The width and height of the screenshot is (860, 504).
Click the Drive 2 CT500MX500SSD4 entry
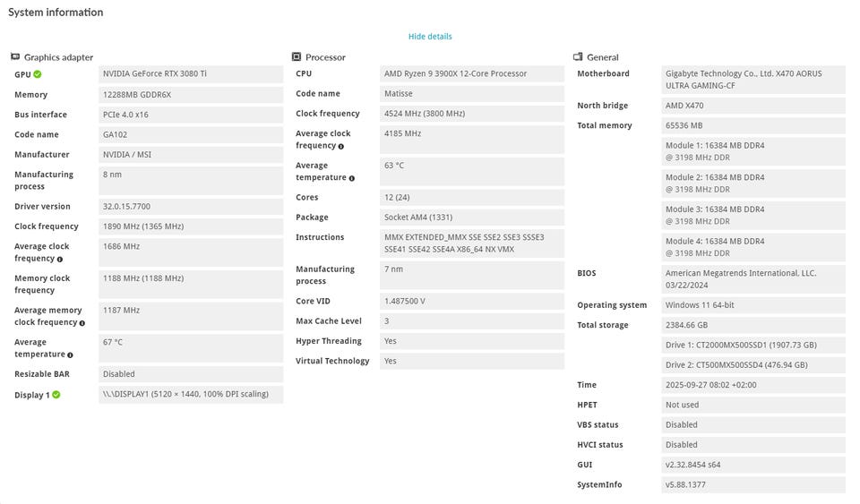click(753, 365)
